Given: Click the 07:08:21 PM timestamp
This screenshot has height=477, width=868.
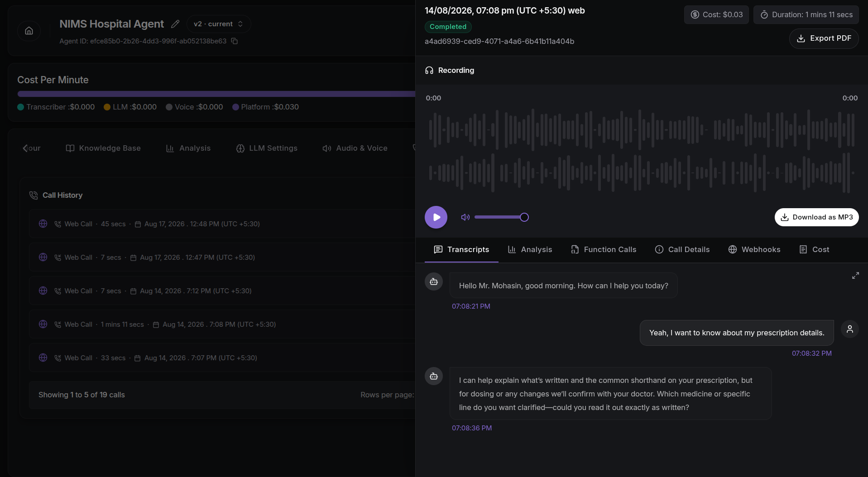Looking at the screenshot, I should coord(471,306).
